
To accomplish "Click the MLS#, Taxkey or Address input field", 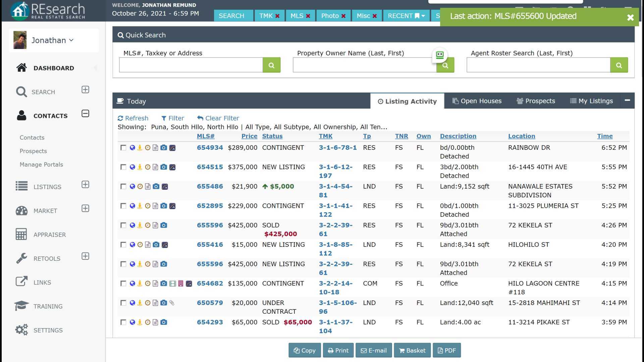I will (191, 65).
